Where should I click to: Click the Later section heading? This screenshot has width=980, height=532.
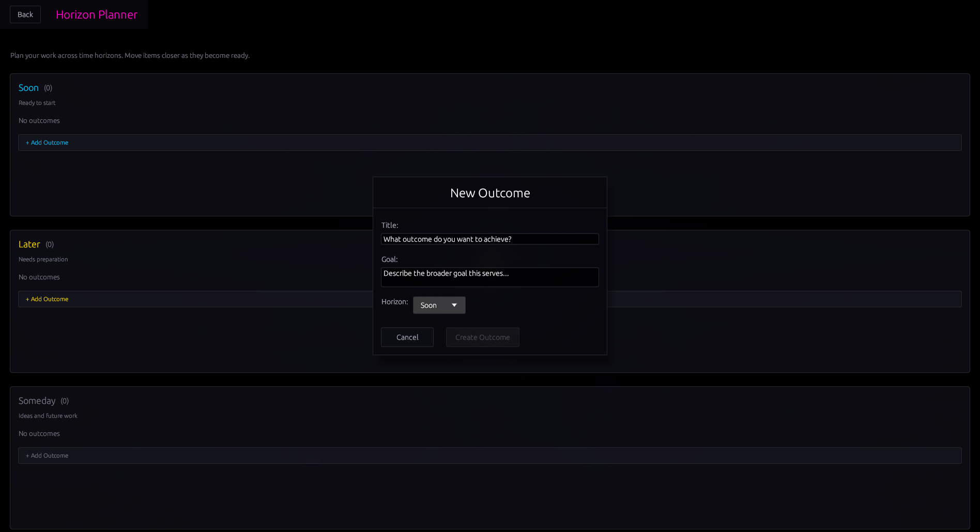[29, 244]
